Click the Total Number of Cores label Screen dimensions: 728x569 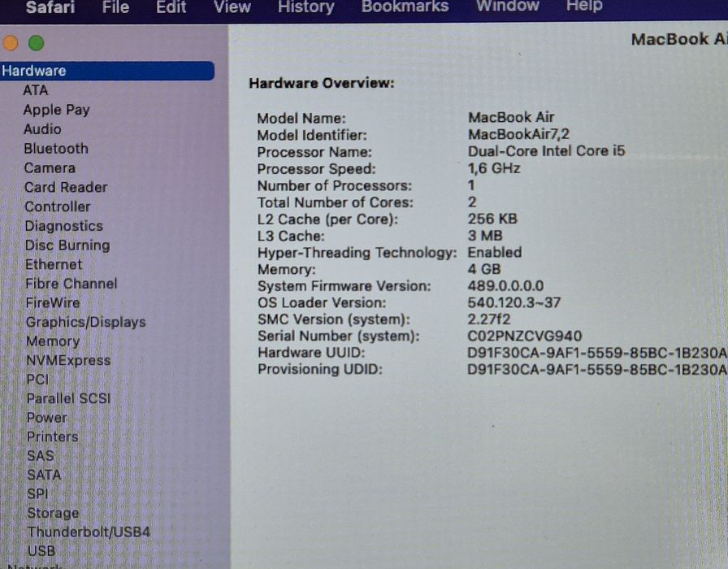pos(335,202)
